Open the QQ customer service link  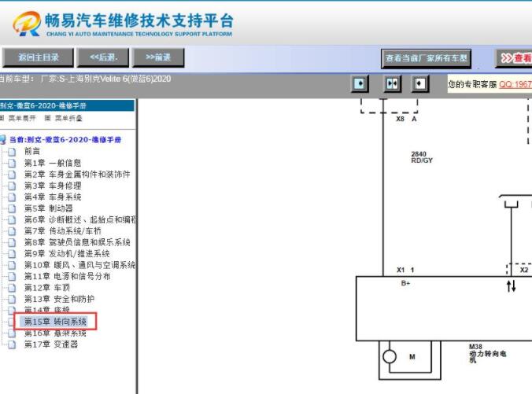pos(515,84)
